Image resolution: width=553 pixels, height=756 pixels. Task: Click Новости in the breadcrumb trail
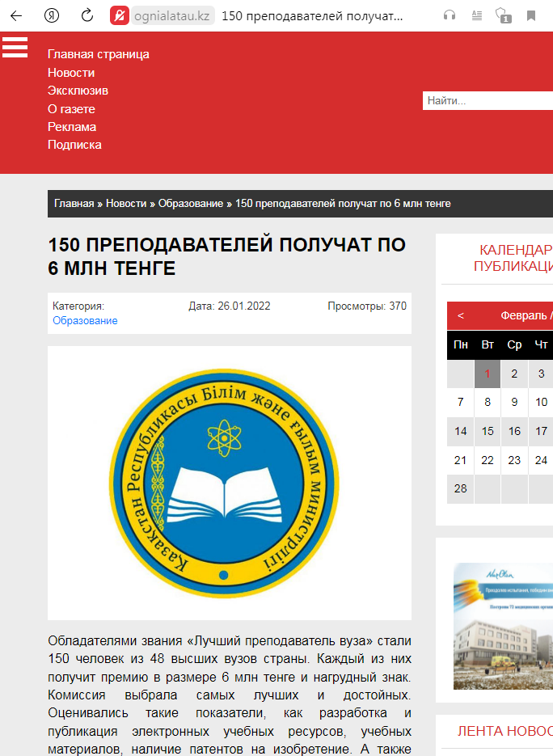point(126,204)
